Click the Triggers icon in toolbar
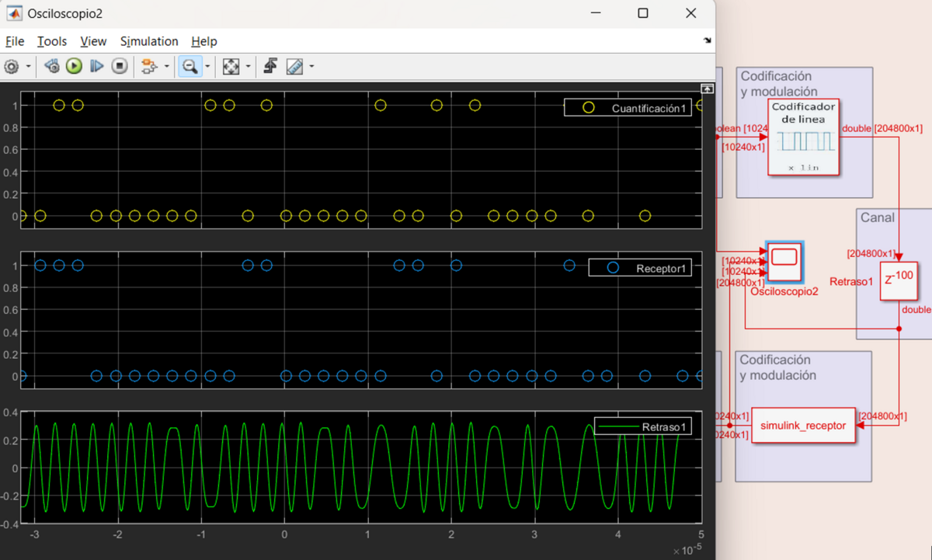The width and height of the screenshot is (932, 560). click(270, 67)
